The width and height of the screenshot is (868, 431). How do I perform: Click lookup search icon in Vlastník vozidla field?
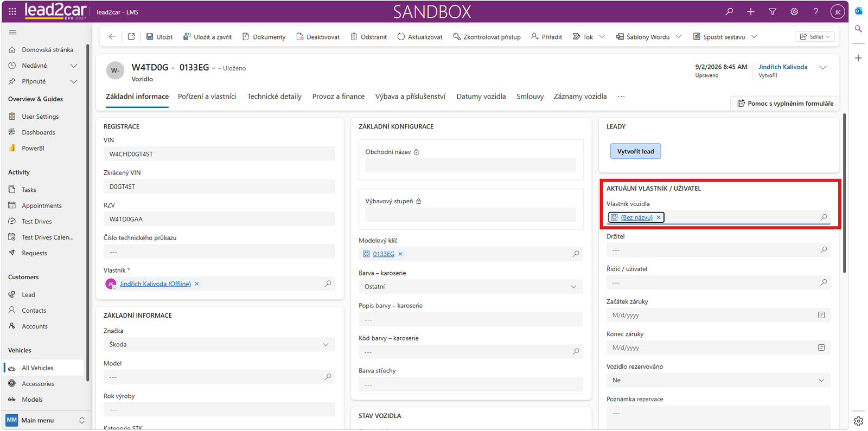click(824, 217)
